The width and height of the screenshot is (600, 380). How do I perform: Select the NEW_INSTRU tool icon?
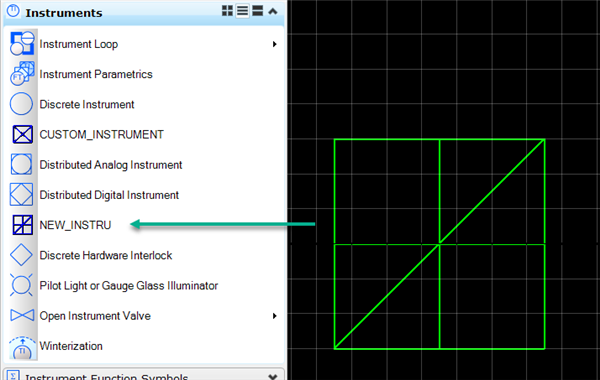point(23,225)
